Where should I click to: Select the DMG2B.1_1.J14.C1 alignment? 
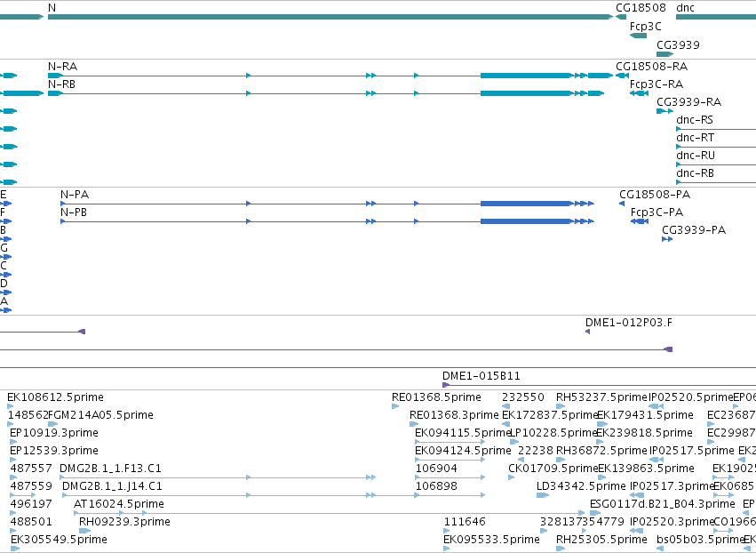coord(274,495)
